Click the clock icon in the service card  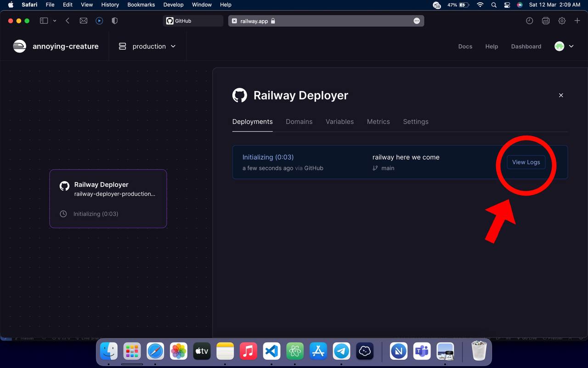pyautogui.click(x=63, y=214)
